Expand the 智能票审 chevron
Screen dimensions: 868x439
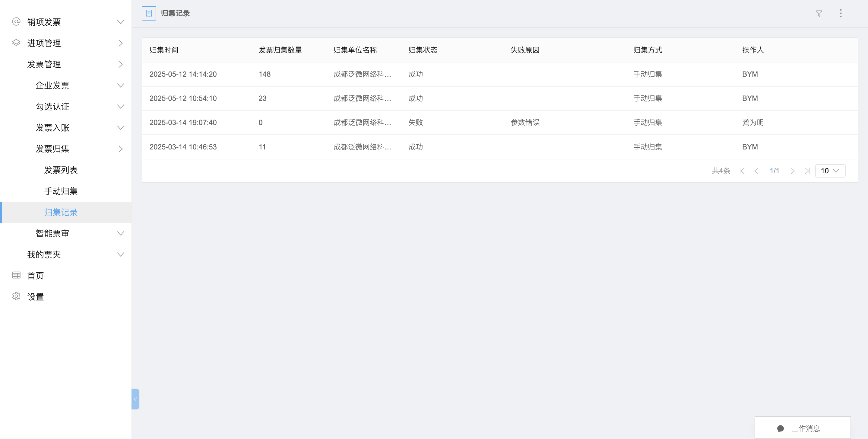120,233
